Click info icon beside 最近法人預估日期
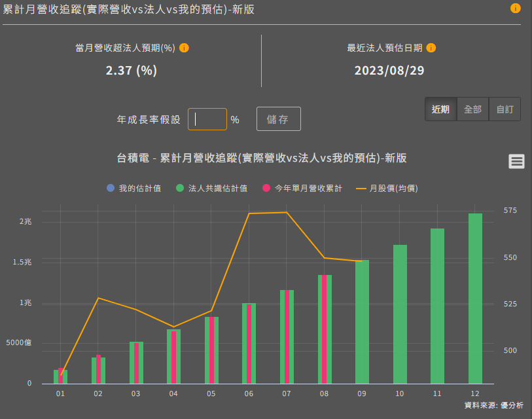 click(x=431, y=48)
